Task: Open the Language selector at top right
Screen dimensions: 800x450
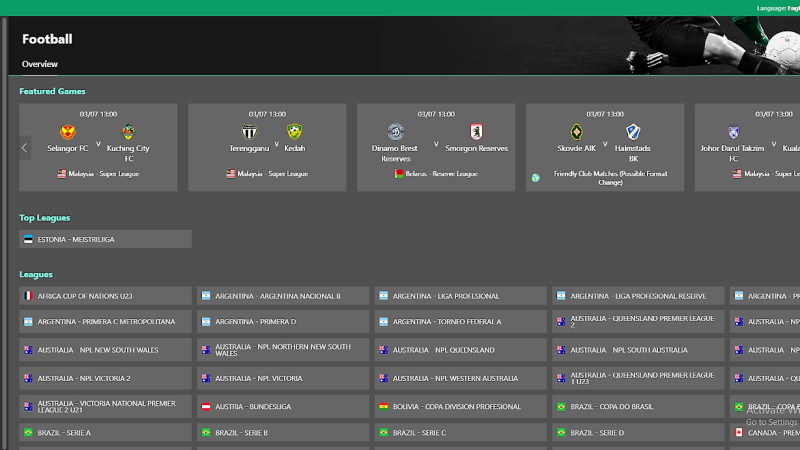Action: coord(778,8)
